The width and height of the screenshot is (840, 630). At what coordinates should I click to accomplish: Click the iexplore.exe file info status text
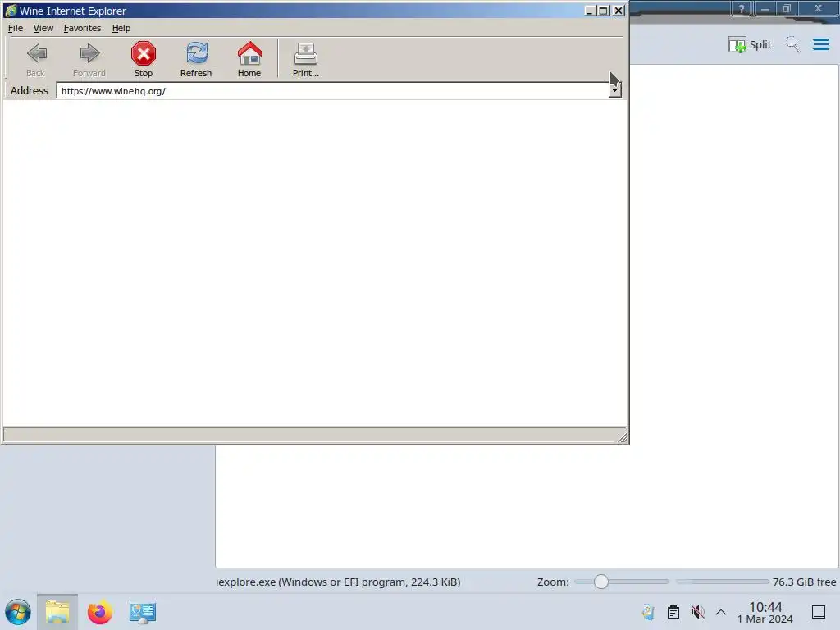tap(338, 582)
